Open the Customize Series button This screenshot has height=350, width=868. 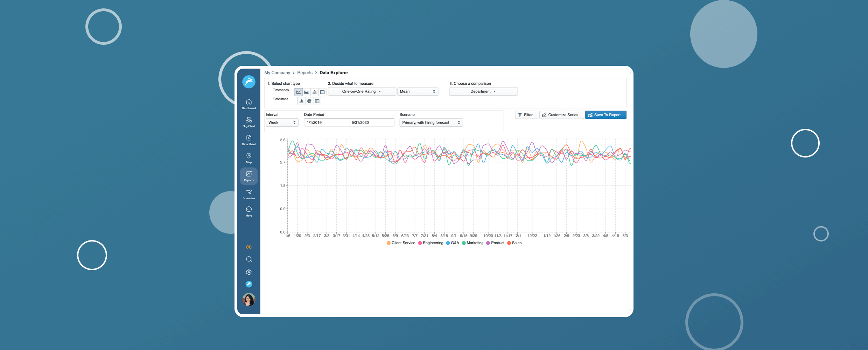pos(561,115)
